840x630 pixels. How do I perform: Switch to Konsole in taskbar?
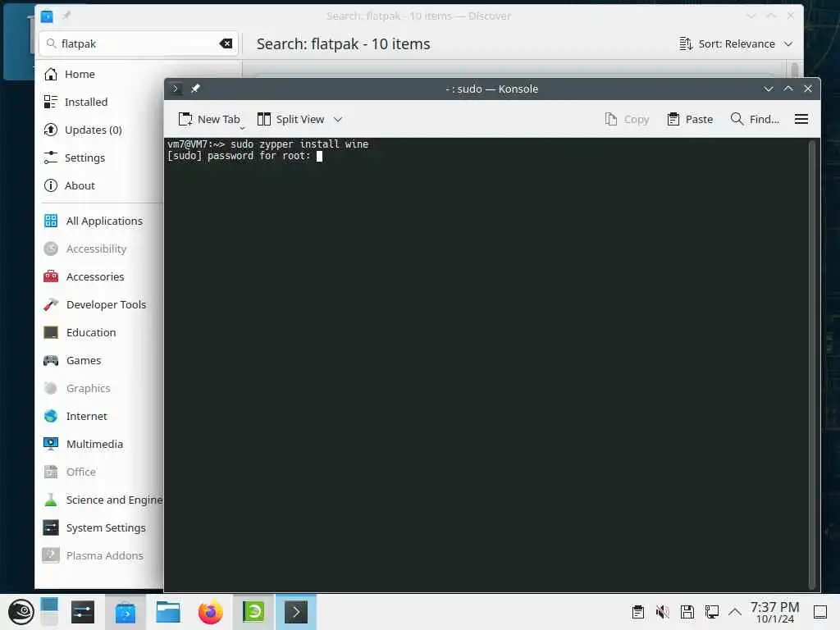296,612
